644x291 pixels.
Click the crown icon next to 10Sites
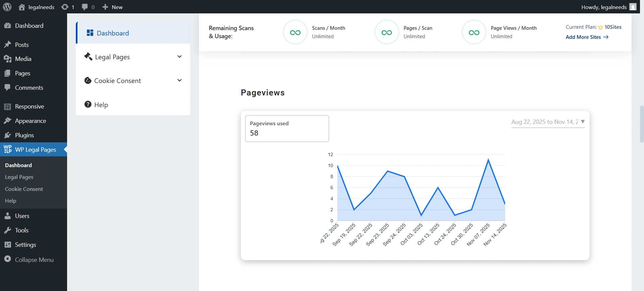[x=600, y=27]
